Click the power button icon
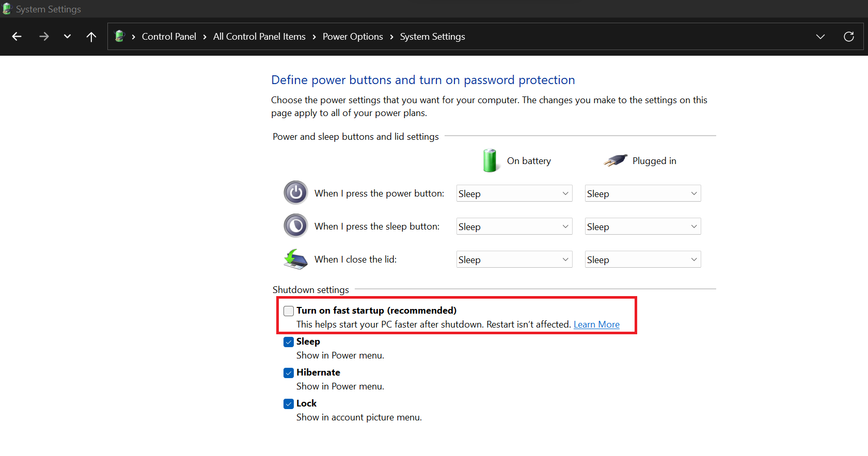 (296, 193)
